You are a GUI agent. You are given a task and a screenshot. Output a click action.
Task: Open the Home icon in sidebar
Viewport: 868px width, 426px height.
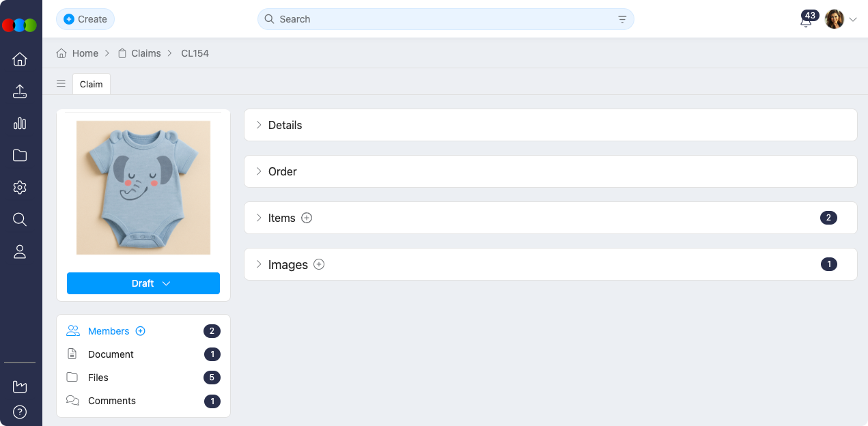click(20, 59)
